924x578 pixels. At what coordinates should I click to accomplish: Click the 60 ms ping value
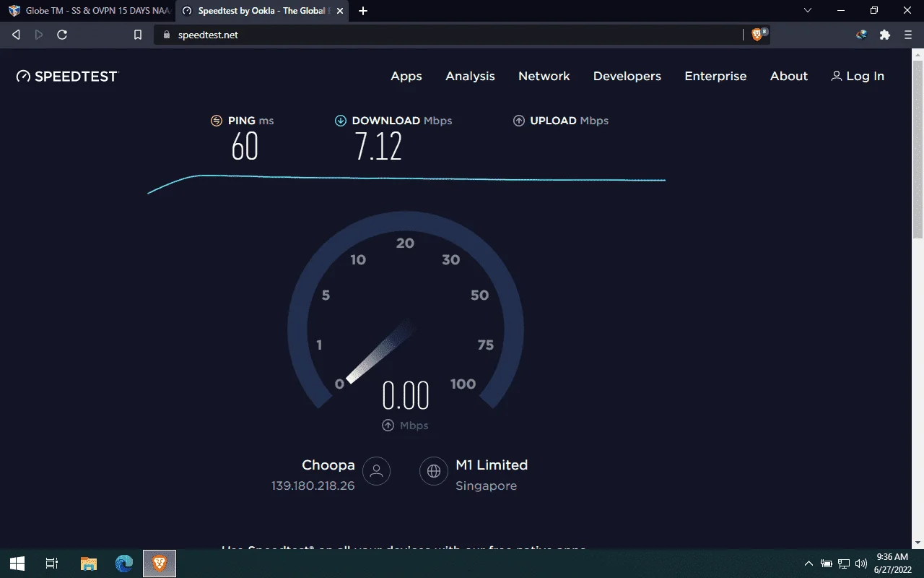(245, 147)
